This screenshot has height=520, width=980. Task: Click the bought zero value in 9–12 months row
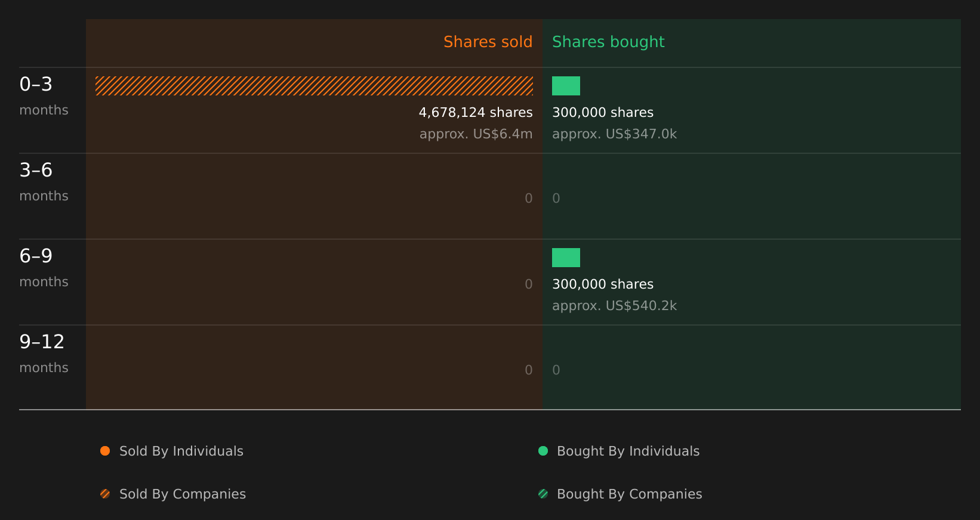click(556, 370)
